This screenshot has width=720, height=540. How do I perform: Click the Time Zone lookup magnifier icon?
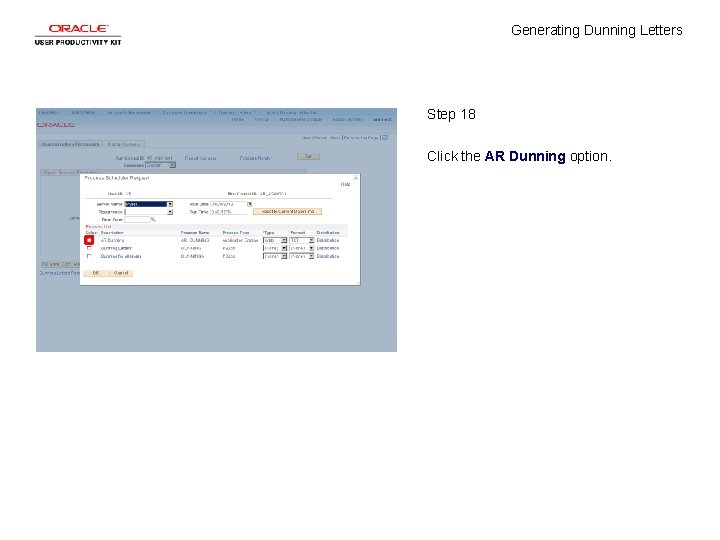tap(153, 219)
